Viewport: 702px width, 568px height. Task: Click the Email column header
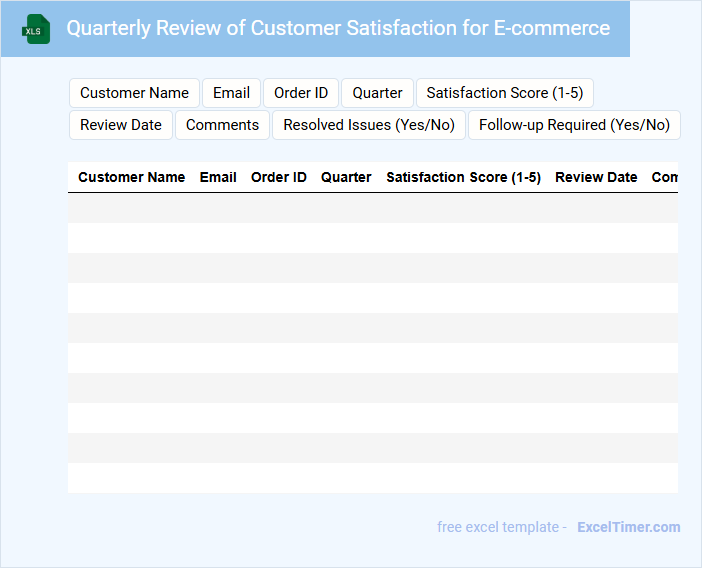218,177
